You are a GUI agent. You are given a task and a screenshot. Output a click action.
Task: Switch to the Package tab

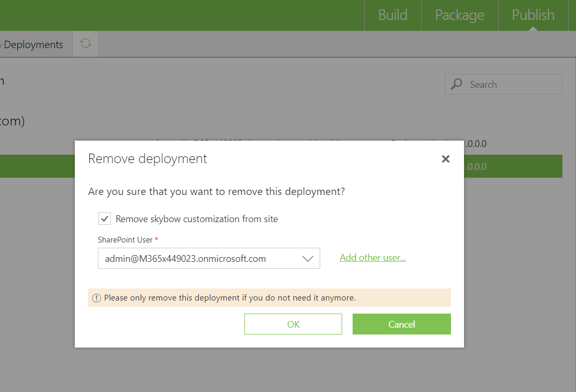pos(459,15)
